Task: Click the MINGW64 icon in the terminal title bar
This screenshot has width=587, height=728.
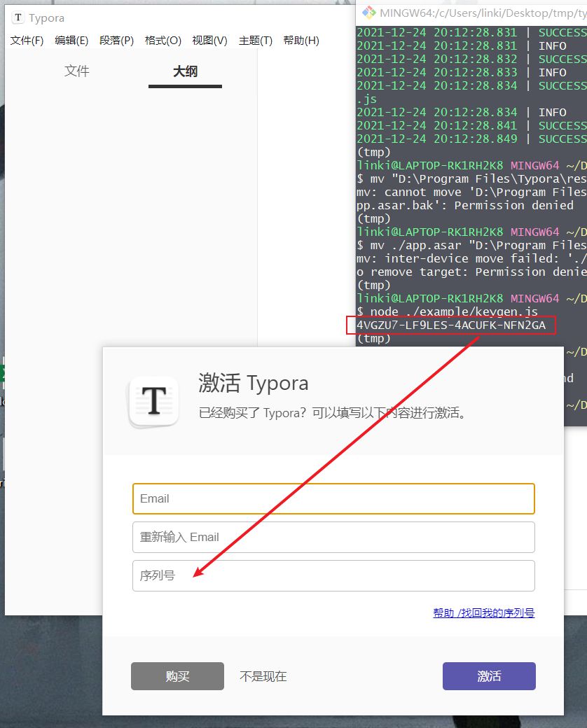Action: (x=369, y=13)
